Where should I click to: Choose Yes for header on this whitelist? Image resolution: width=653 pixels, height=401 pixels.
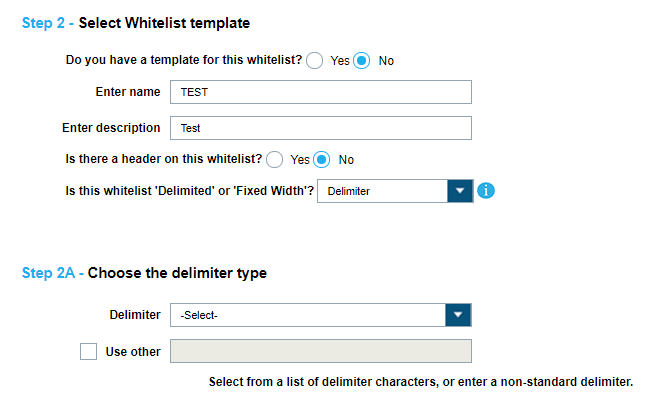(x=275, y=159)
